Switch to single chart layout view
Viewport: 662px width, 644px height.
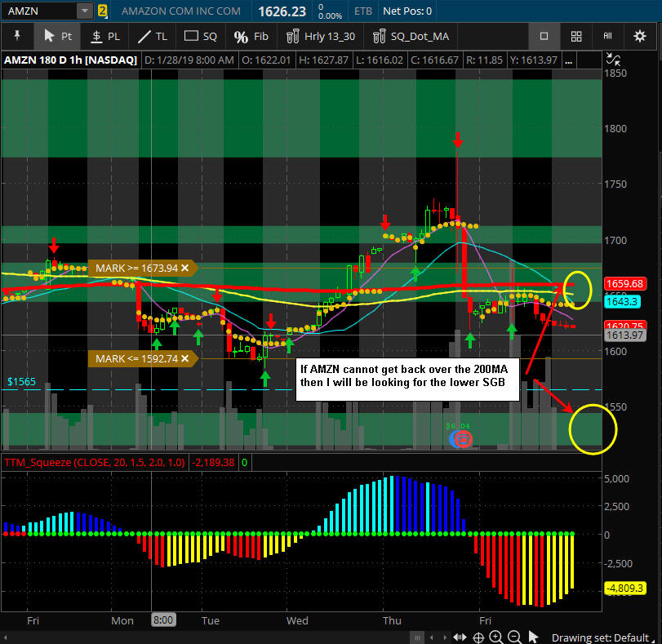coord(544,36)
